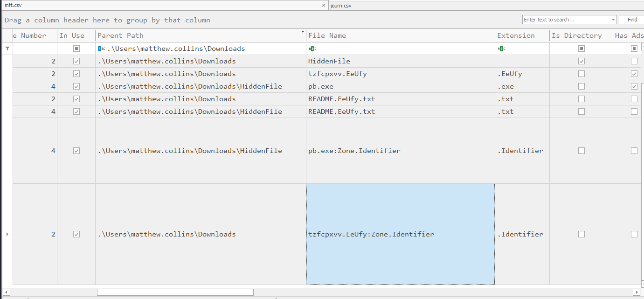
Task: Click the filter operator icon in Parent Path filter
Action: click(x=101, y=49)
